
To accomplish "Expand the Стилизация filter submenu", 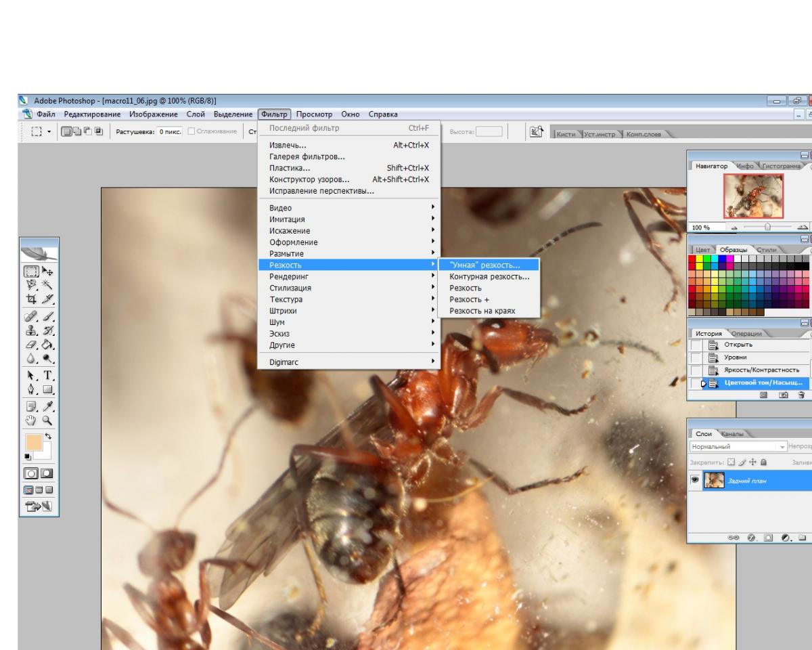I will [x=348, y=288].
